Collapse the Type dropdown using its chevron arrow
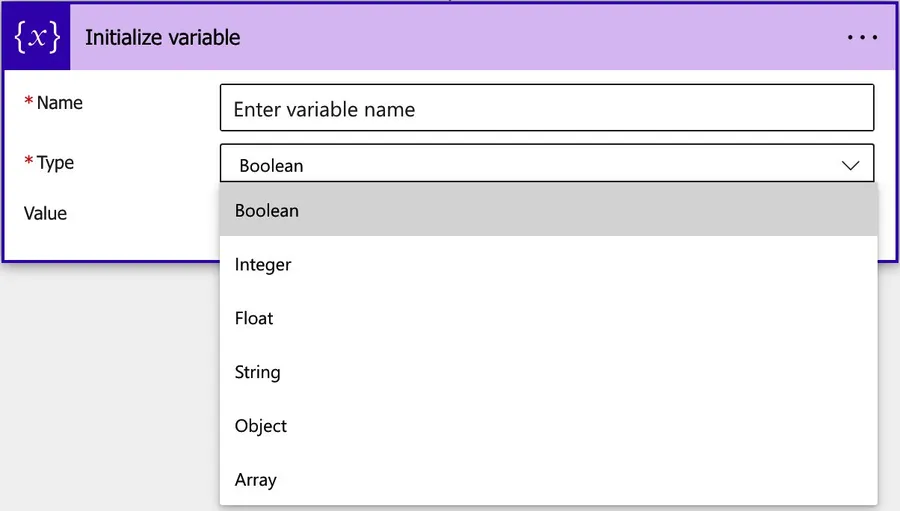 851,165
